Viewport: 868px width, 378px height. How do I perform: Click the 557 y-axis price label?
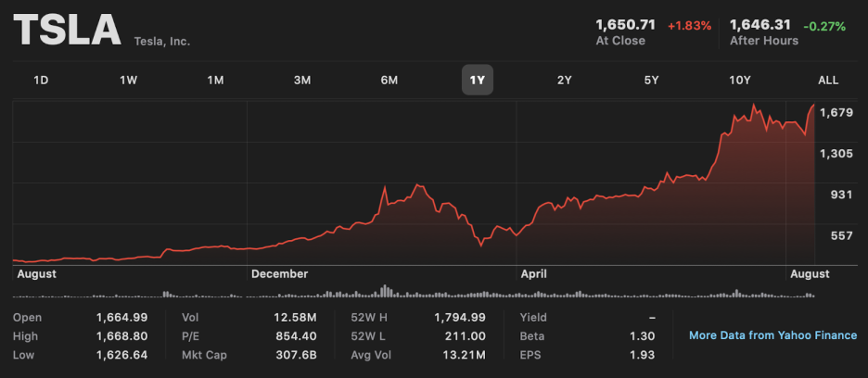(x=840, y=235)
